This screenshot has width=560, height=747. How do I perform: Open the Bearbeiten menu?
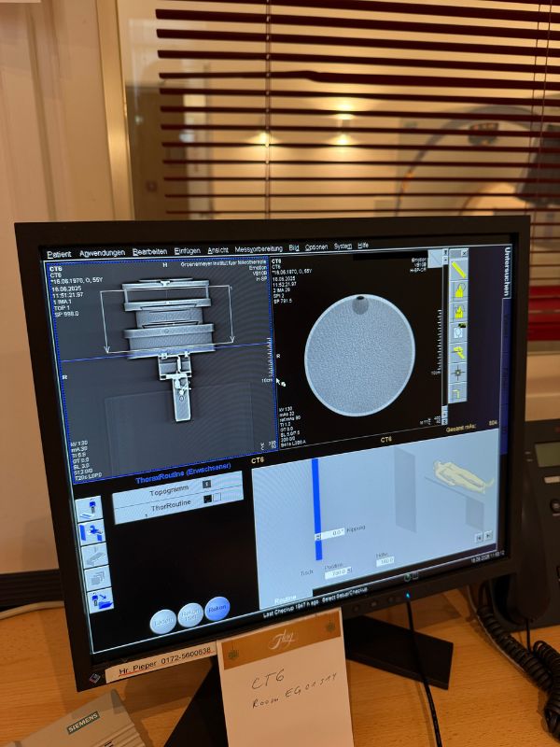pos(149,251)
